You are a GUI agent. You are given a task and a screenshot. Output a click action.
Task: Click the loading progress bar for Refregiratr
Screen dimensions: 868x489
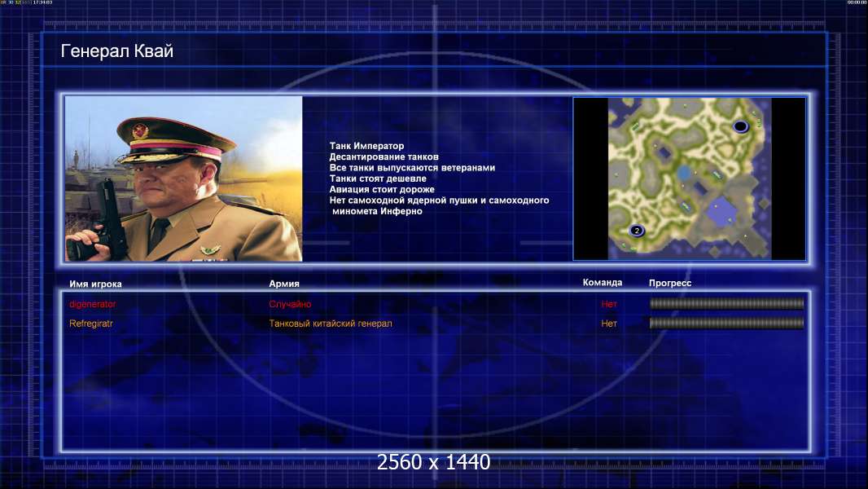pos(727,323)
